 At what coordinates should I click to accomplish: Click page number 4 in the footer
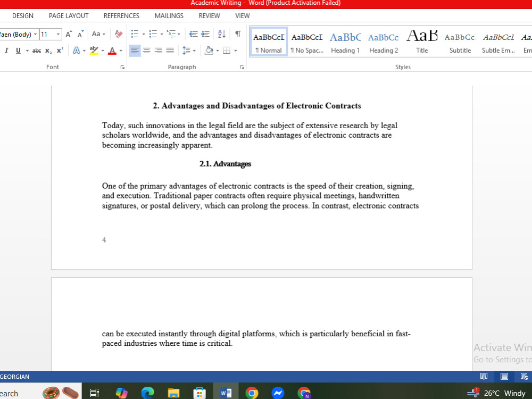(104, 239)
